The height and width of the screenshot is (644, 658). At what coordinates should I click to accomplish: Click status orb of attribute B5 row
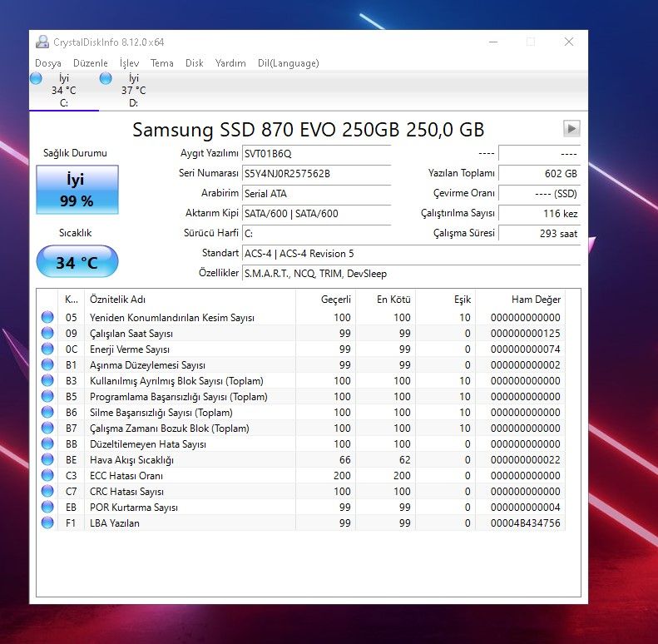pyautogui.click(x=47, y=396)
